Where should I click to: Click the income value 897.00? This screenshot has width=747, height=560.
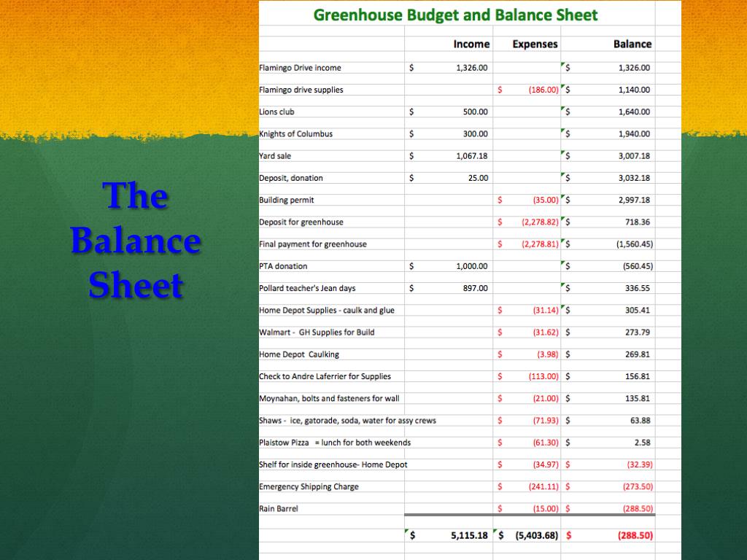(476, 288)
